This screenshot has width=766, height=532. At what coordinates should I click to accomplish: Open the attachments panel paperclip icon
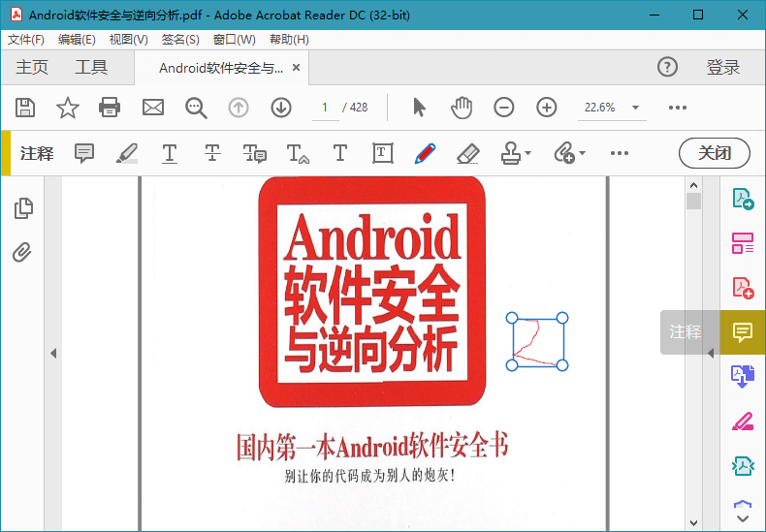click(22, 252)
